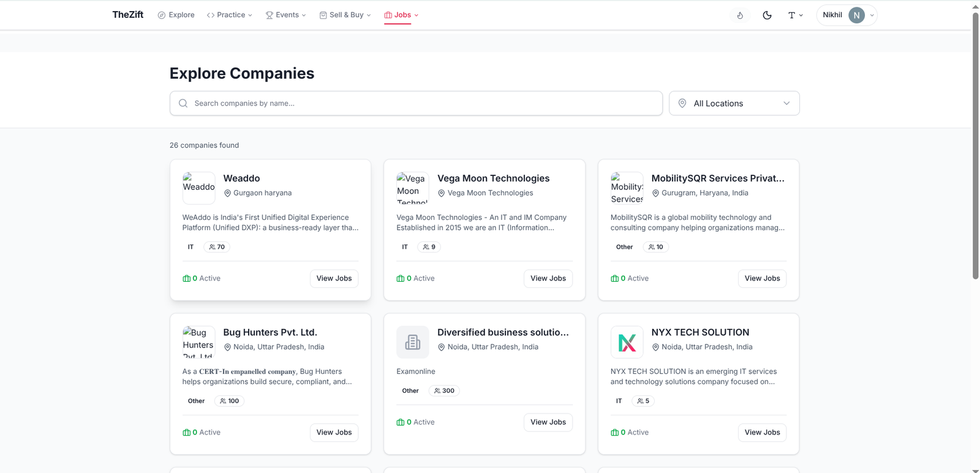Click the "26 companies found" text
Image resolution: width=980 pixels, height=473 pixels.
click(204, 145)
